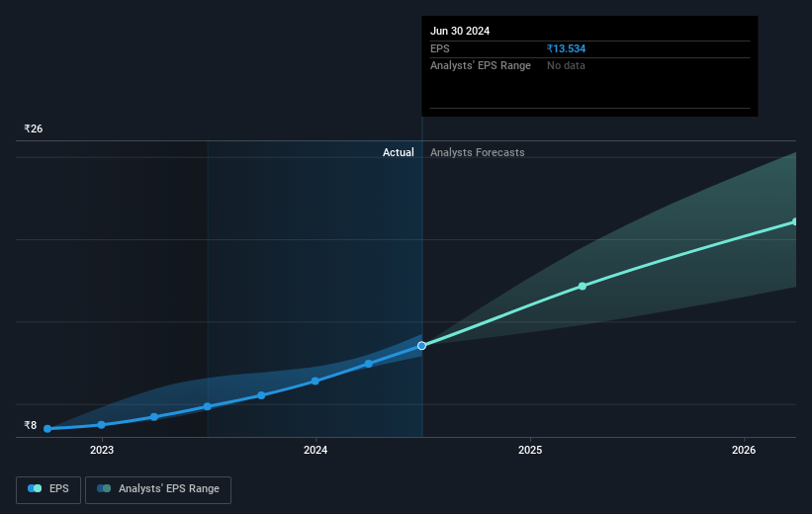The image size is (812, 514).
Task: Click the EPS data point above 2024
Action: 315,381
